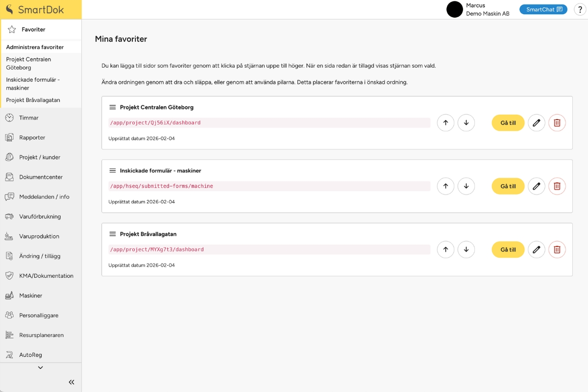Open the SmartChat button
This screenshot has height=392, width=588.
[x=543, y=9]
